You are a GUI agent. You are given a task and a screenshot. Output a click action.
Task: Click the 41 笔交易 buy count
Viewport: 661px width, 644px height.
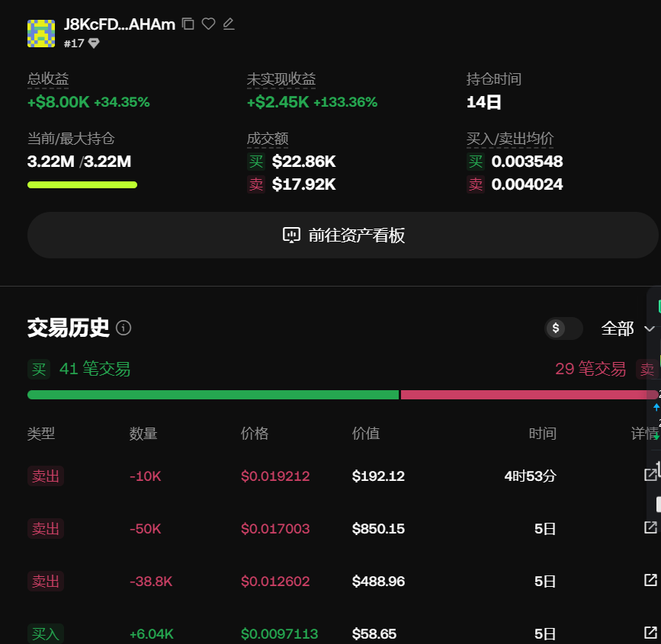click(95, 369)
